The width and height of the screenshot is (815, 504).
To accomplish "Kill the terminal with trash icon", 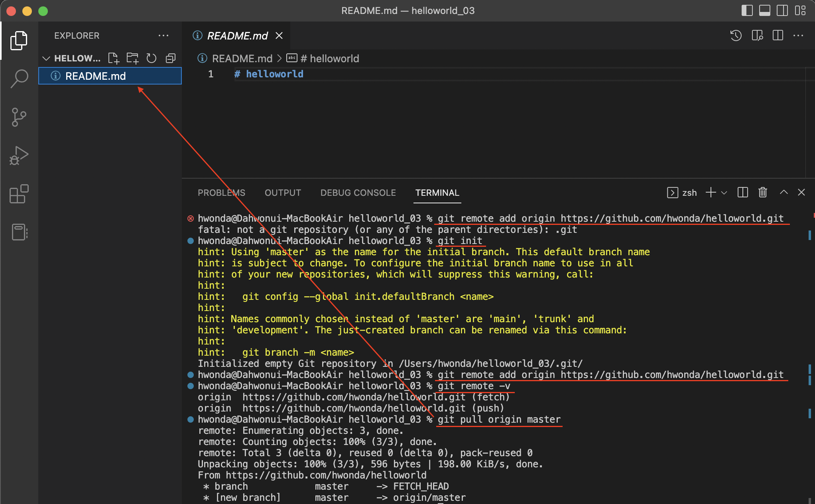I will 762,193.
